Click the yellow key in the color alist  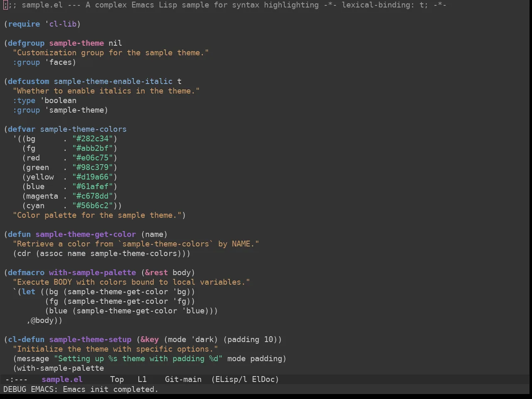(40, 177)
